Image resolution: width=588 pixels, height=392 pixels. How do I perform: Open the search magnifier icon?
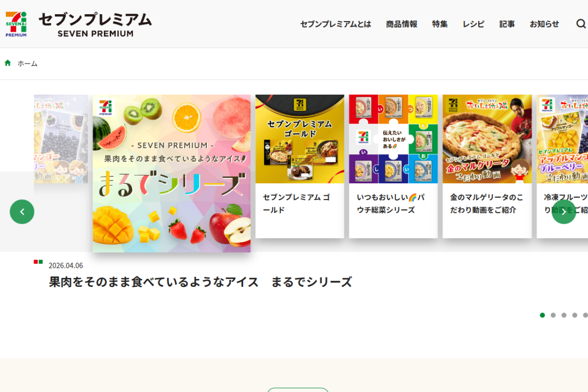581,24
